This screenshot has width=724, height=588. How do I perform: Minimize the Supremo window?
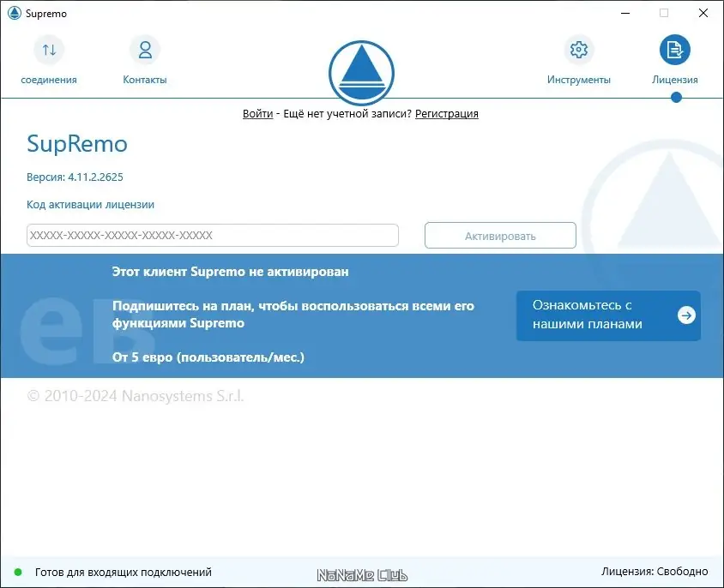625,13
